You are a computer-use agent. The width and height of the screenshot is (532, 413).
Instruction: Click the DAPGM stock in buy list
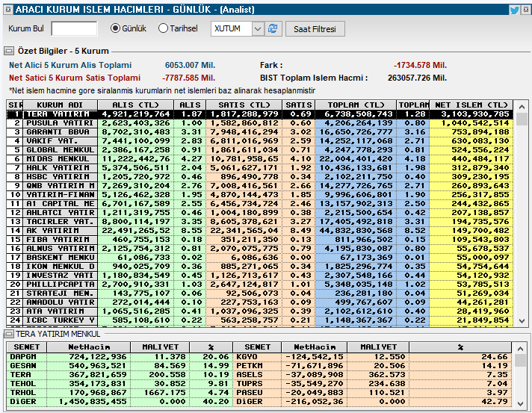(x=23, y=357)
